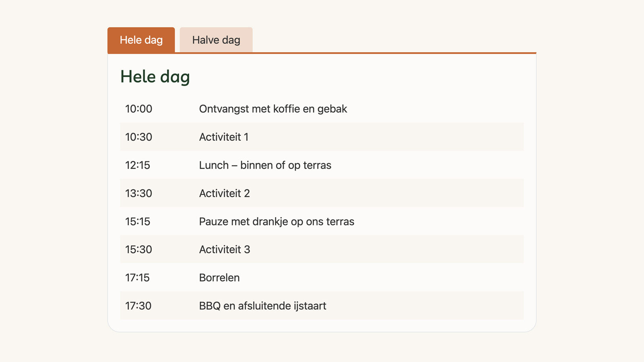Click the 15:30 time entry
Viewport: 644px width, 362px height.
(138, 249)
